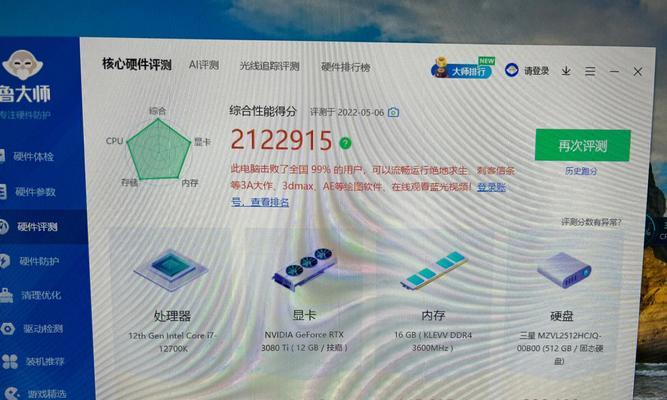Switch to the AI评测 tab
Screen dimensions: 667x400
coord(204,65)
